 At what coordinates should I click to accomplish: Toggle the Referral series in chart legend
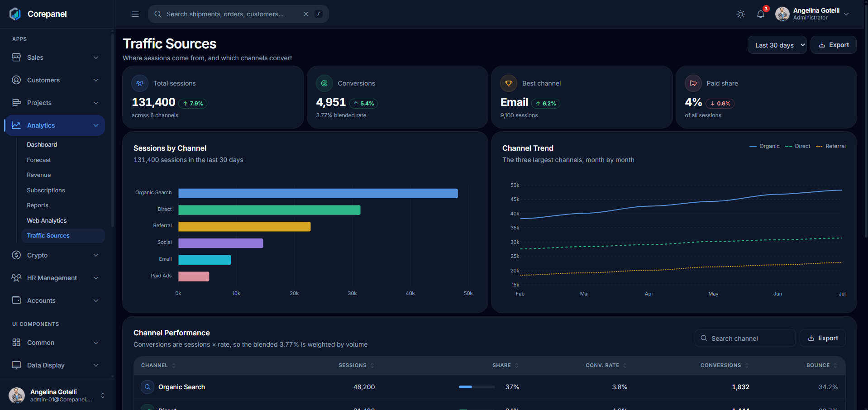830,146
